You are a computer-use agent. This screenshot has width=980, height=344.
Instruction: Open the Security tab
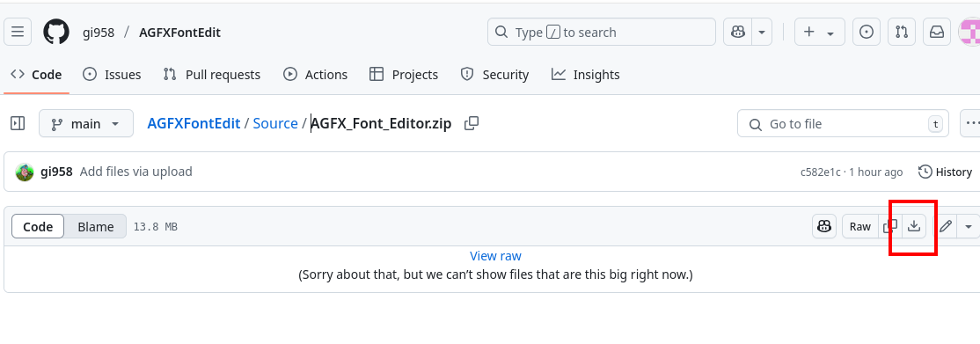[494, 75]
